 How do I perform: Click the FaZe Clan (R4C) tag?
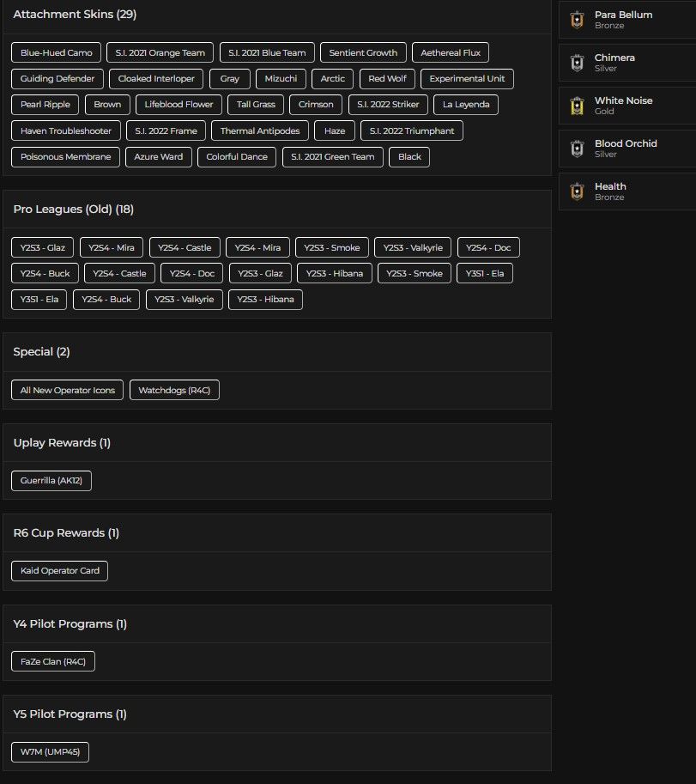(x=53, y=661)
